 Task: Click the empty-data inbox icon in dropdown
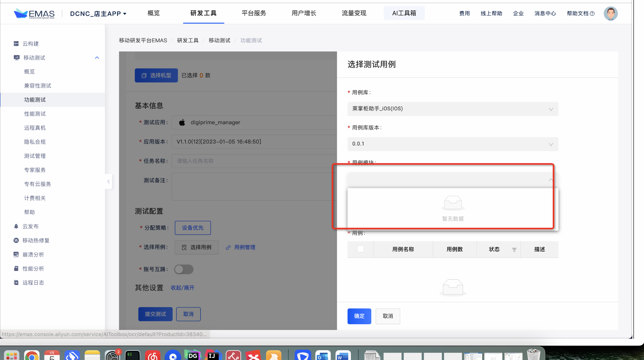point(453,203)
